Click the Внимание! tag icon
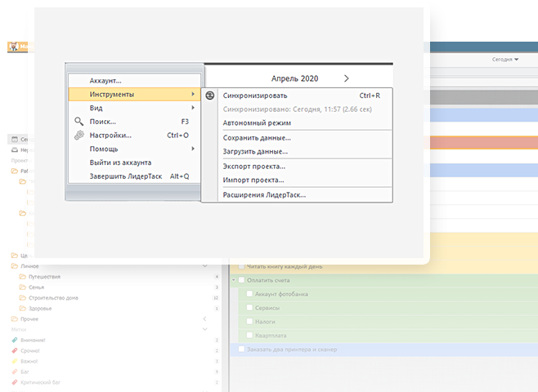538x392 pixels. (15, 341)
